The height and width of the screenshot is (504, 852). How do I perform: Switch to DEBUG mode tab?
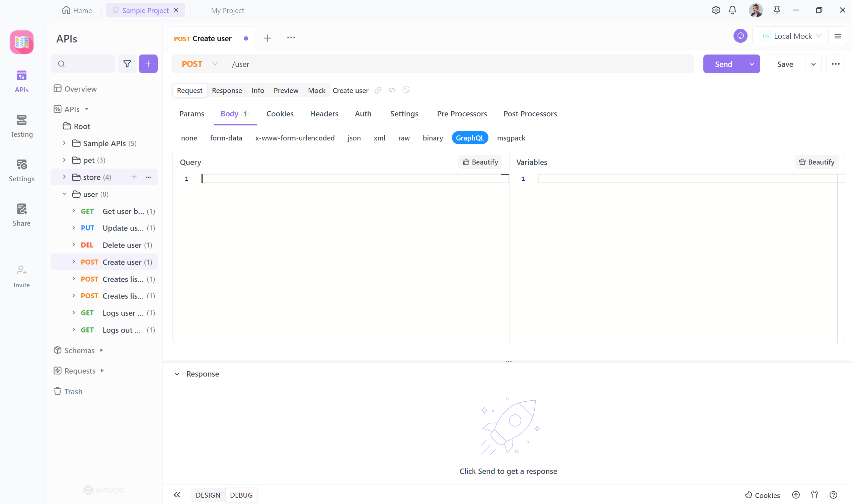[241, 494]
